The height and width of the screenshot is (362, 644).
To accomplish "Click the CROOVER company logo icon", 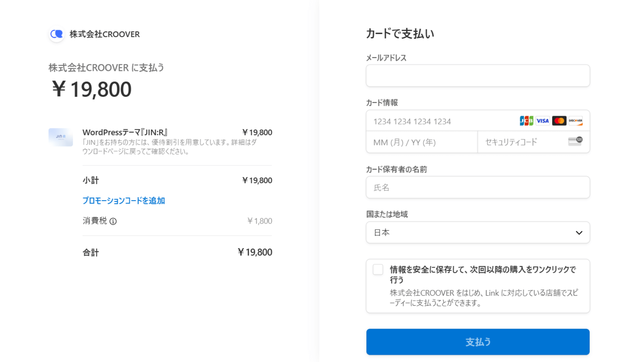I will click(57, 34).
